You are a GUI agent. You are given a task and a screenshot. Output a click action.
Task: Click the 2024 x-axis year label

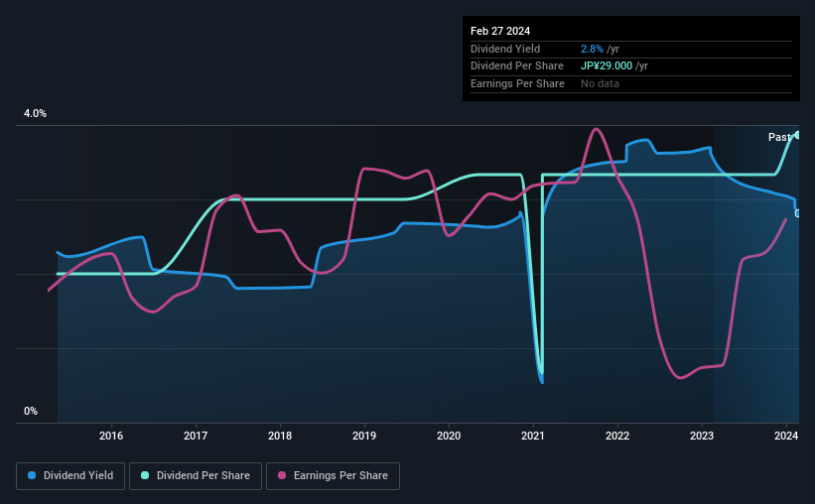coord(786,436)
